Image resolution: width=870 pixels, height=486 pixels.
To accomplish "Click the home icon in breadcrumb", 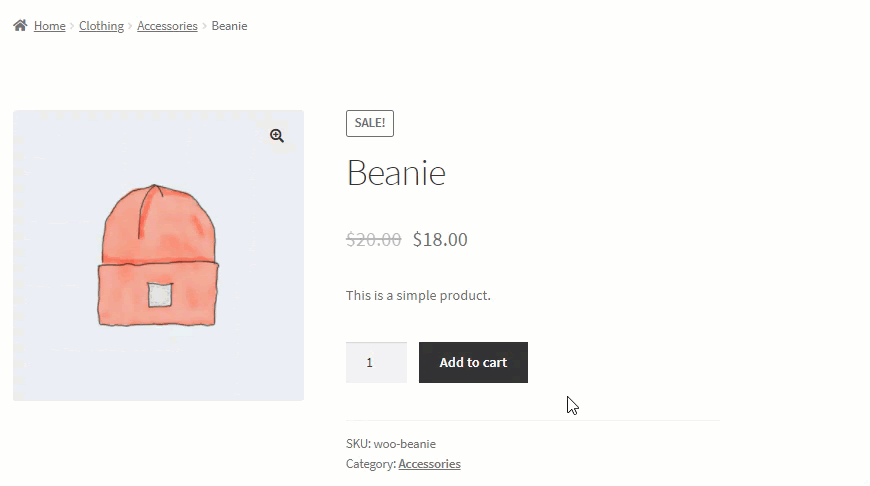I will click(20, 26).
